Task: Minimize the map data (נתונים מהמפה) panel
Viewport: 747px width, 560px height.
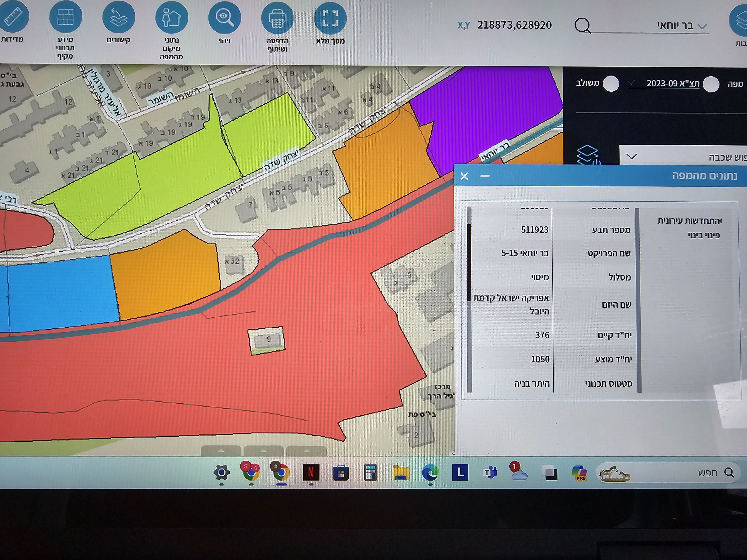Action: pyautogui.click(x=485, y=176)
